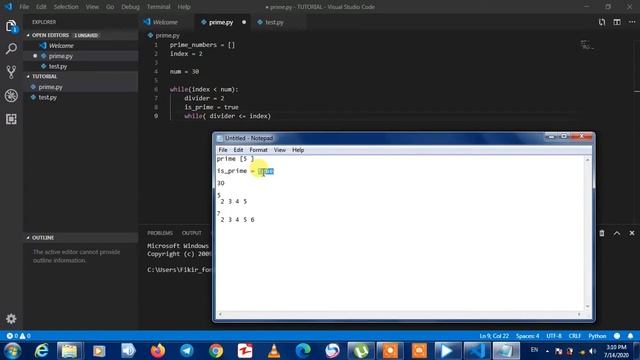The height and width of the screenshot is (360, 640).
Task: Open VS Code Go menu
Action: tap(110, 7)
